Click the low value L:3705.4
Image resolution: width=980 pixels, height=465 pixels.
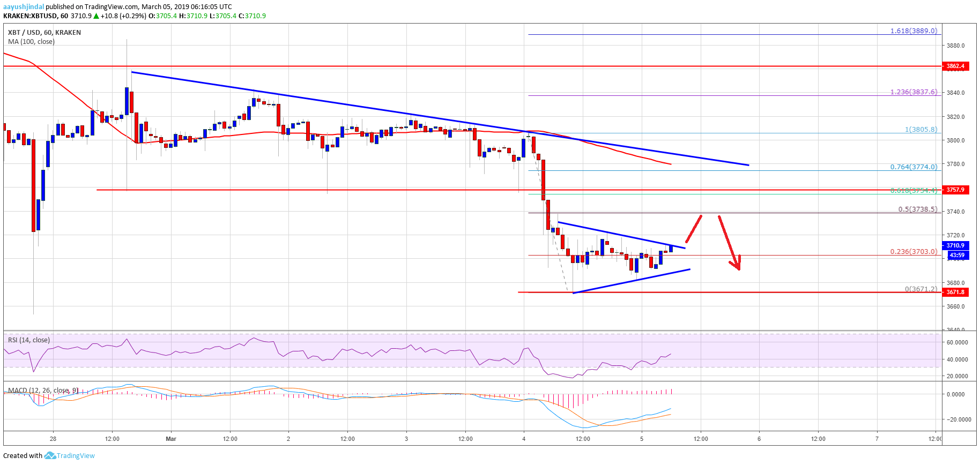pyautogui.click(x=222, y=16)
